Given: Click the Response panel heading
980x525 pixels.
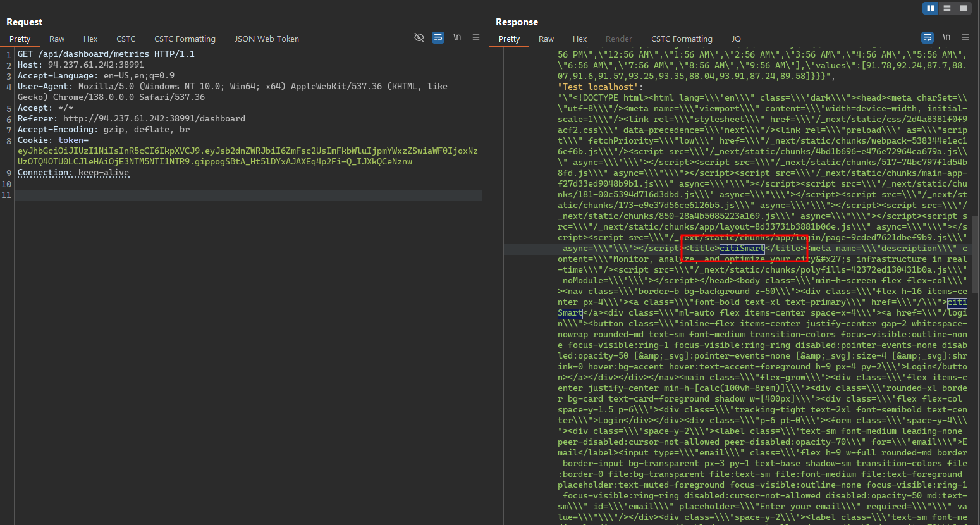Looking at the screenshot, I should click(517, 22).
